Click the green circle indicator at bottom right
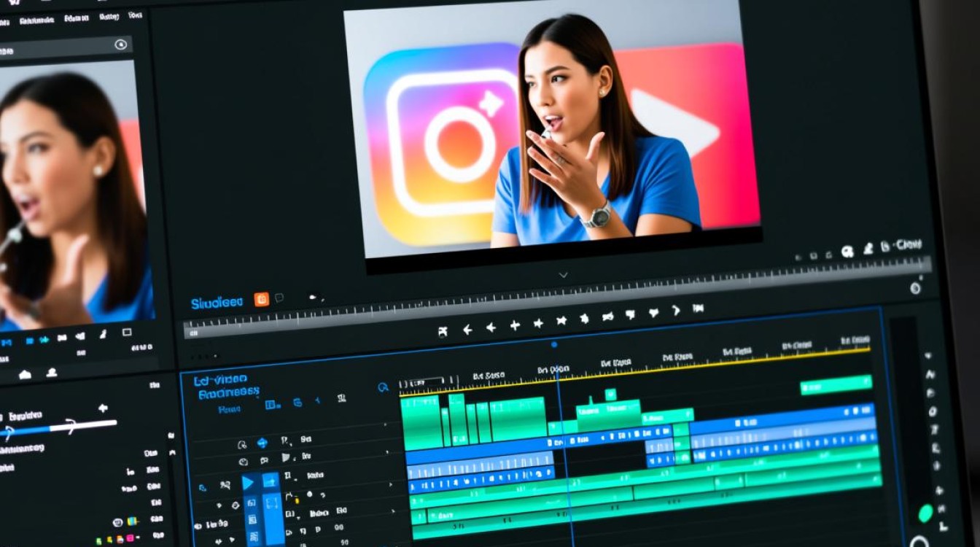 (x=925, y=513)
